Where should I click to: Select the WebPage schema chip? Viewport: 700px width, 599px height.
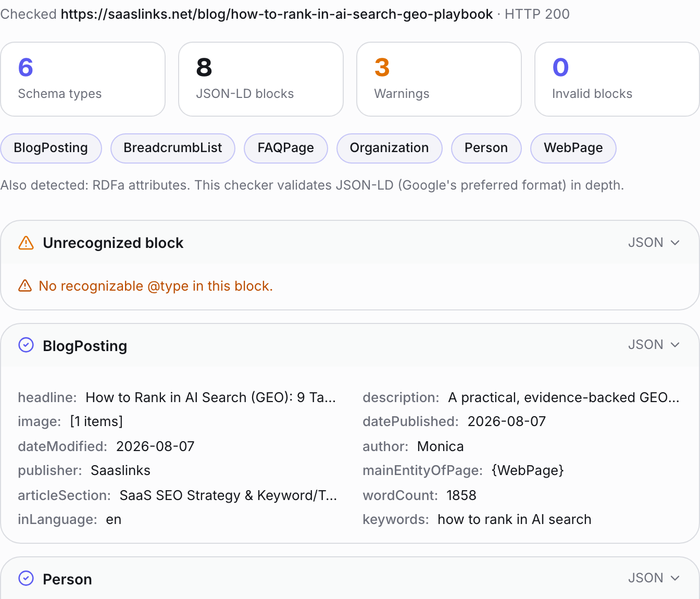(573, 148)
